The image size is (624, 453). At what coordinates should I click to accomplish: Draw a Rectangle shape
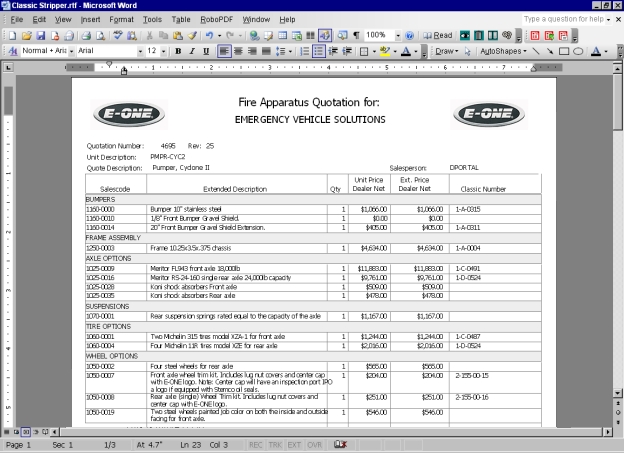tap(564, 51)
